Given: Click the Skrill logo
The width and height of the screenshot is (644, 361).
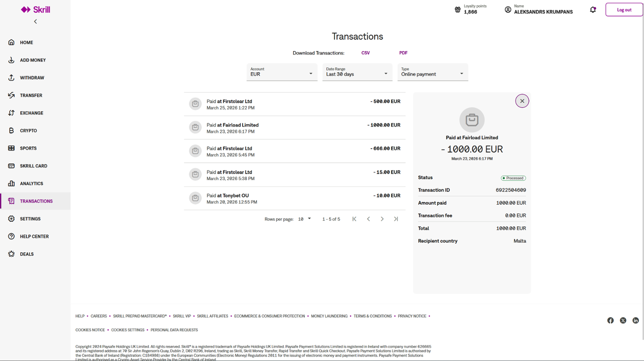Looking at the screenshot, I should pos(36,9).
